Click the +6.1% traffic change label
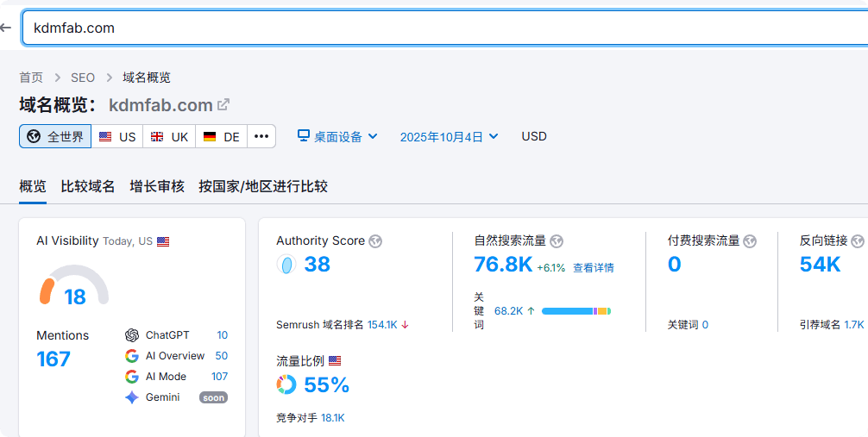 click(551, 268)
